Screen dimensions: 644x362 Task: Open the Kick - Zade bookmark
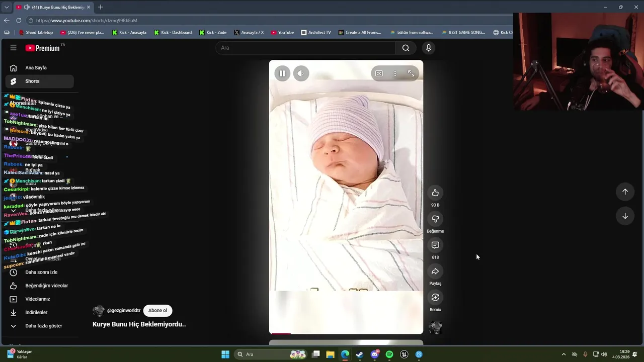coord(213,32)
